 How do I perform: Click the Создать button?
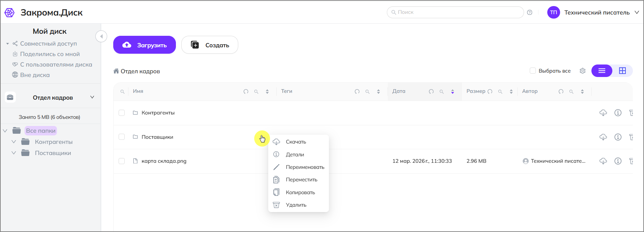coord(210,45)
